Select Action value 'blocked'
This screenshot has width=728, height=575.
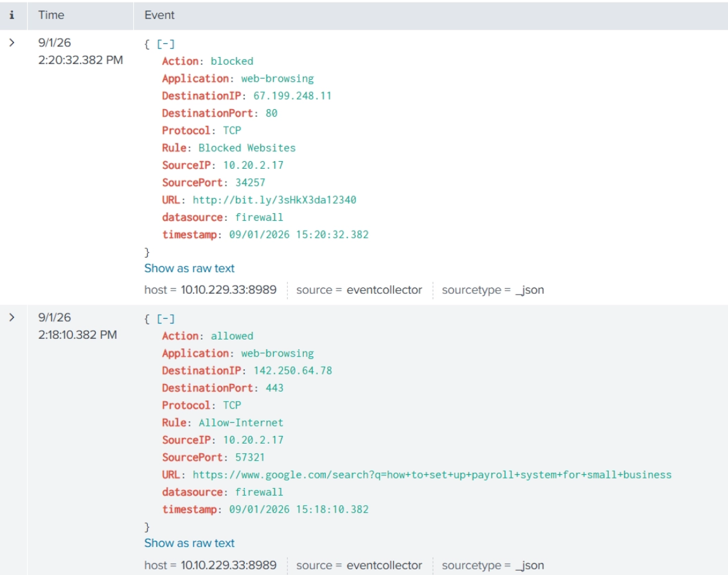(x=231, y=62)
